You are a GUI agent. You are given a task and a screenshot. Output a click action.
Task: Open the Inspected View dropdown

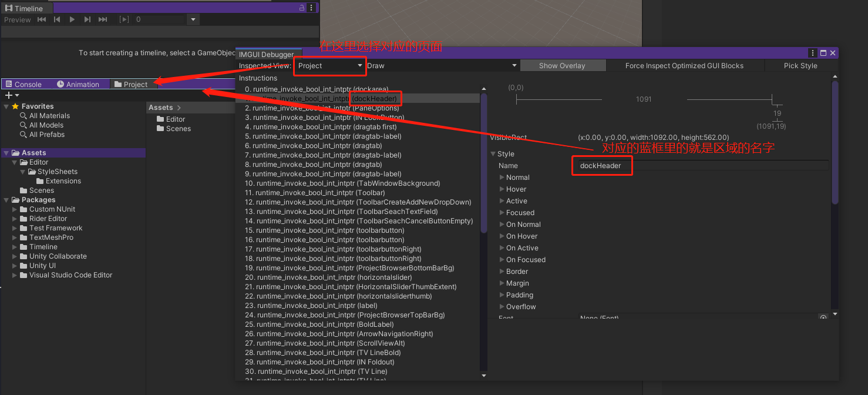330,66
